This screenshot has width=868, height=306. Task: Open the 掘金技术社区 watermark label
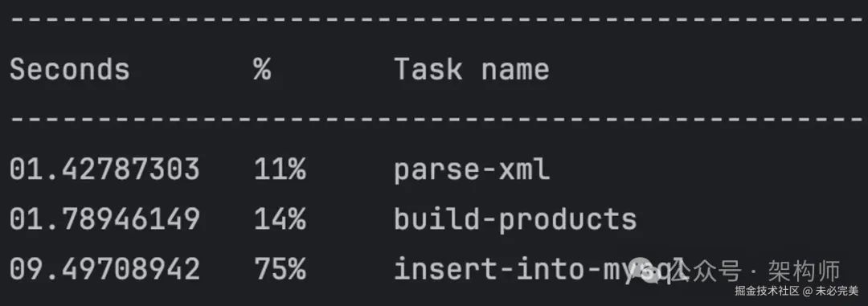(768, 291)
